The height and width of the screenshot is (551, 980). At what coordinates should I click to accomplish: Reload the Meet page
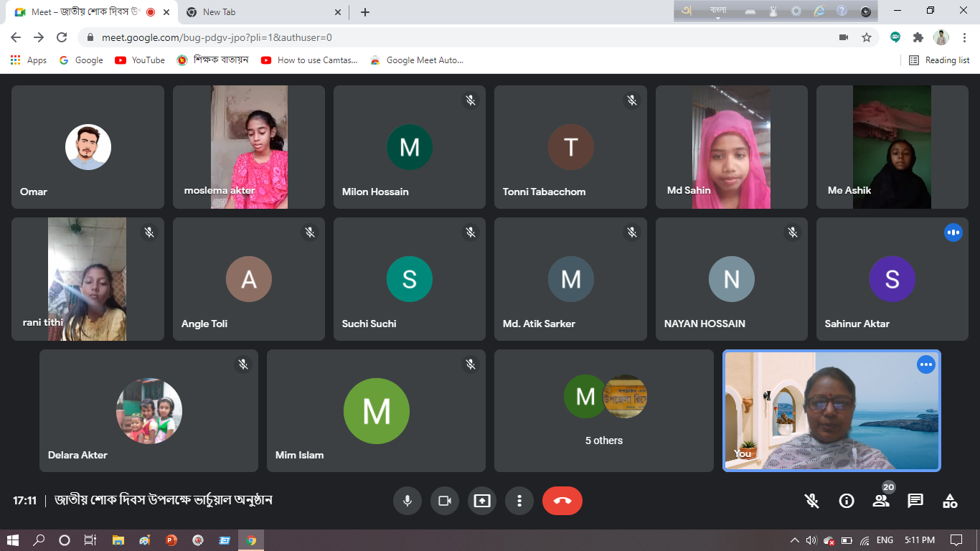pos(62,37)
